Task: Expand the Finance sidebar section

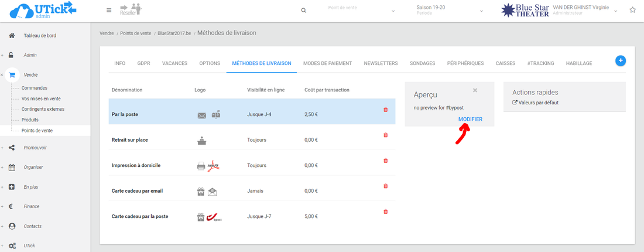Action: 32,206
